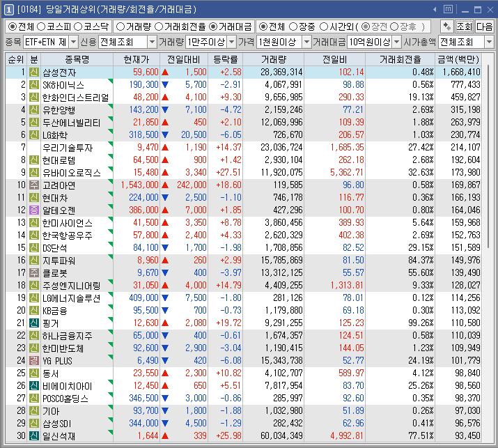
Task: Open stock POSCO홀딩스
Action: tap(65, 399)
